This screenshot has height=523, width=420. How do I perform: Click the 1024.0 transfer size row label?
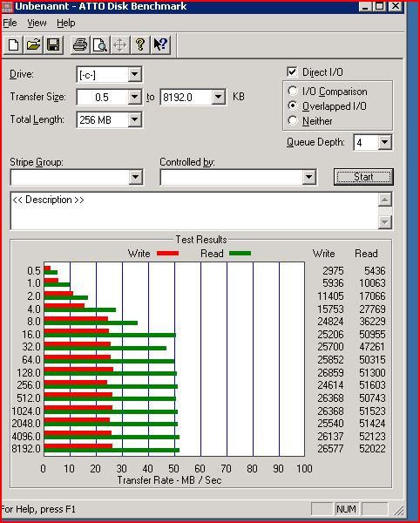point(26,411)
